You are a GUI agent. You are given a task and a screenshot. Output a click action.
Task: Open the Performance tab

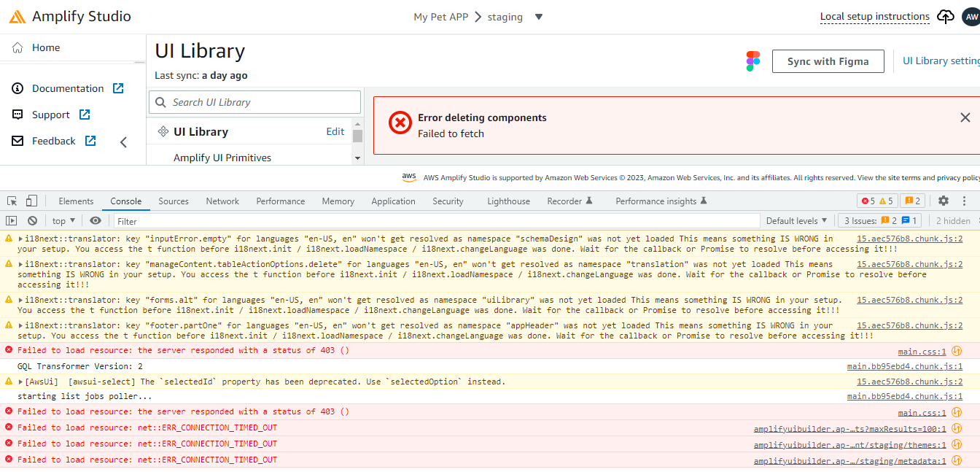tap(281, 201)
